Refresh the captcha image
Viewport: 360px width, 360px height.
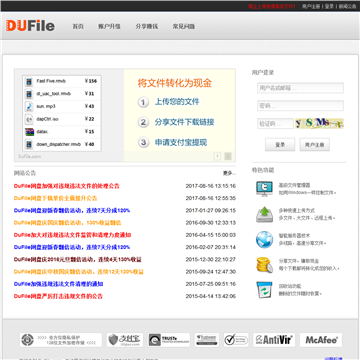click(x=320, y=123)
